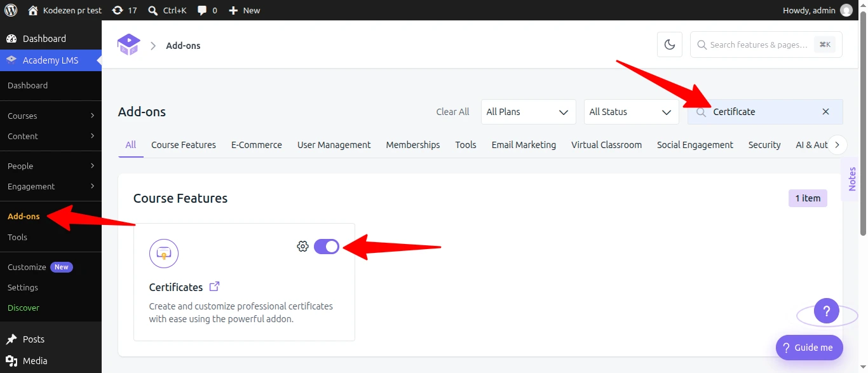Expand the Courses submenu
The width and height of the screenshot is (868, 373).
pyautogui.click(x=51, y=116)
